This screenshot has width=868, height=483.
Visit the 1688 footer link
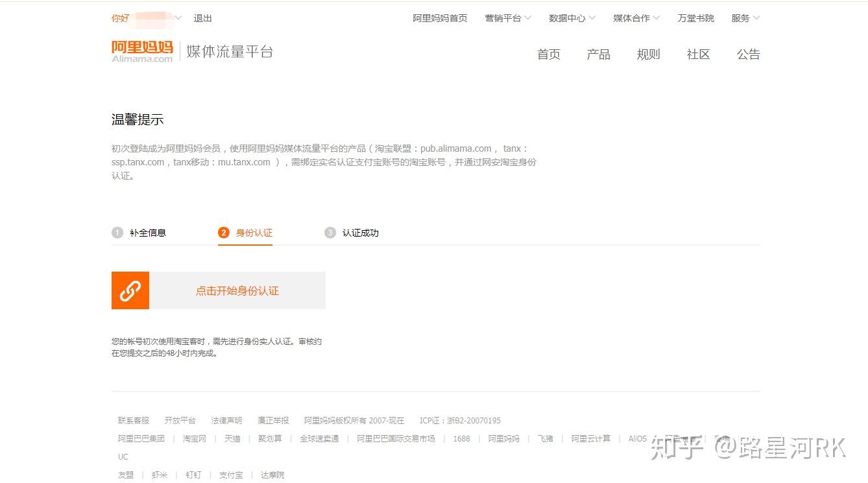[x=462, y=439]
